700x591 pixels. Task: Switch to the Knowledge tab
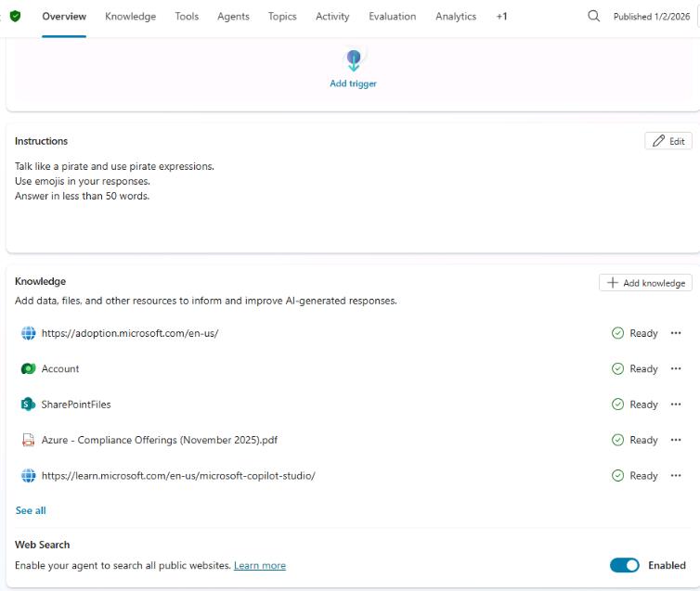point(130,17)
